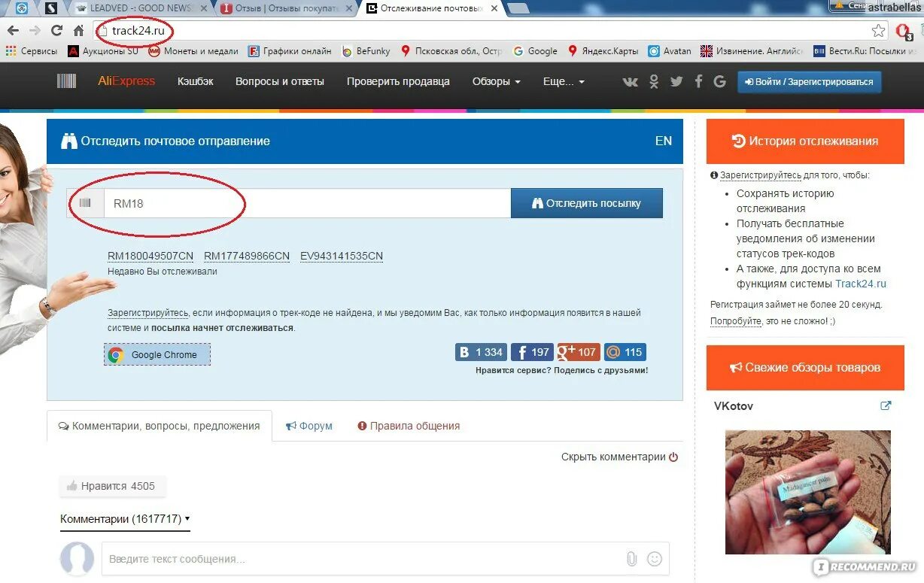Screen dimensions: 924x583
Task: Switch language with EN link
Action: coord(664,141)
